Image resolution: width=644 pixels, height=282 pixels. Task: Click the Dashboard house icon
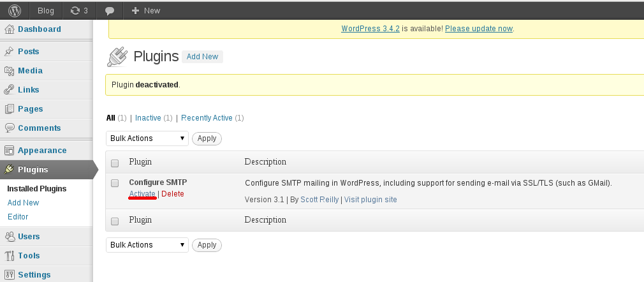(x=9, y=29)
